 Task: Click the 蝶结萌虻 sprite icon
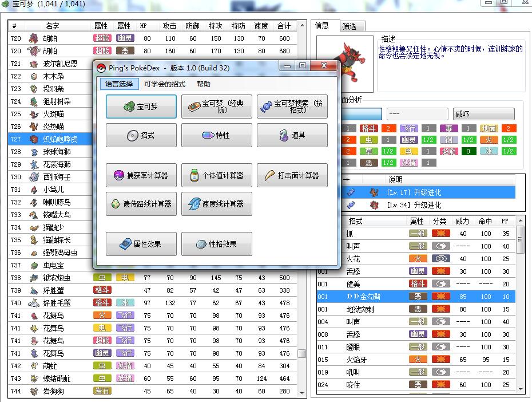pos(34,379)
